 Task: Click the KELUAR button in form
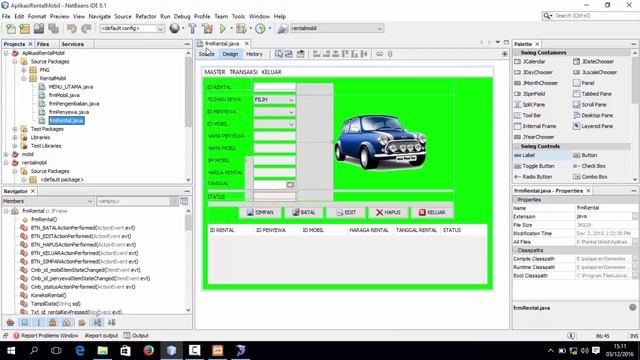(x=432, y=212)
